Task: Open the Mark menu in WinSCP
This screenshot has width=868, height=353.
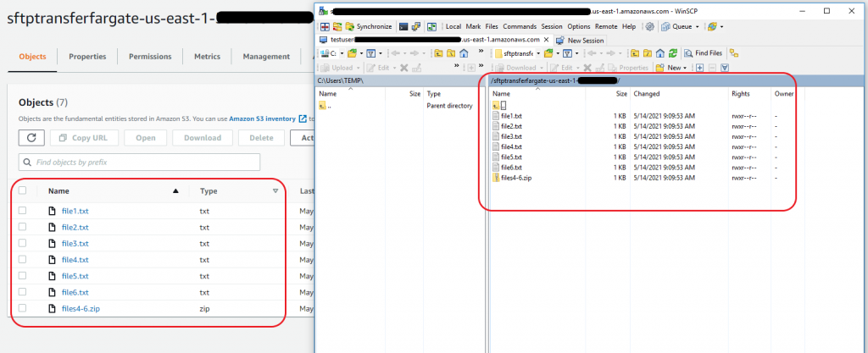Action: (473, 26)
